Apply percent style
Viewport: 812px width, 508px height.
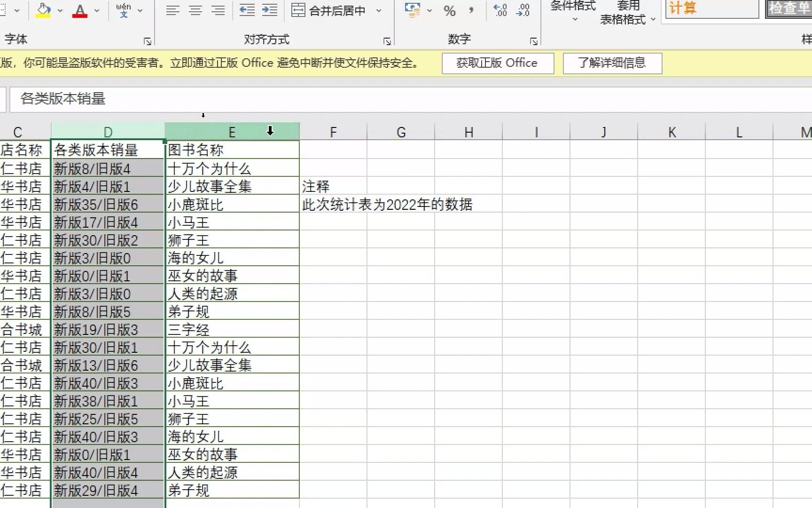450,10
